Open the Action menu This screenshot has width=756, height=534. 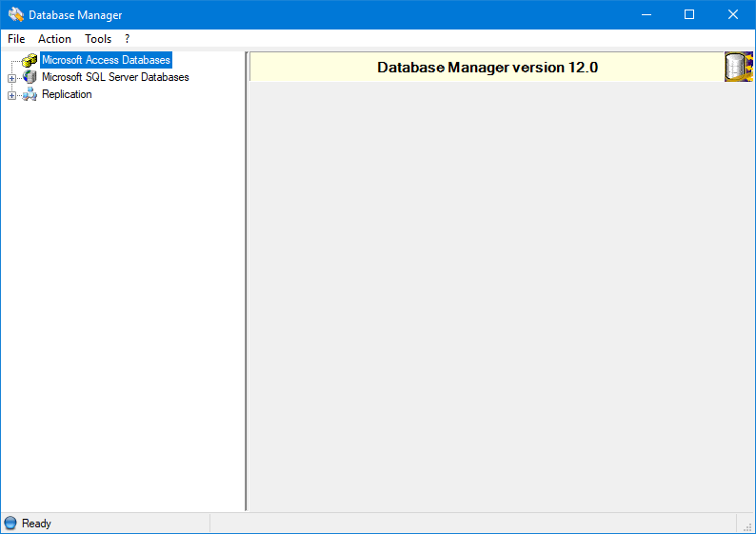coord(54,39)
